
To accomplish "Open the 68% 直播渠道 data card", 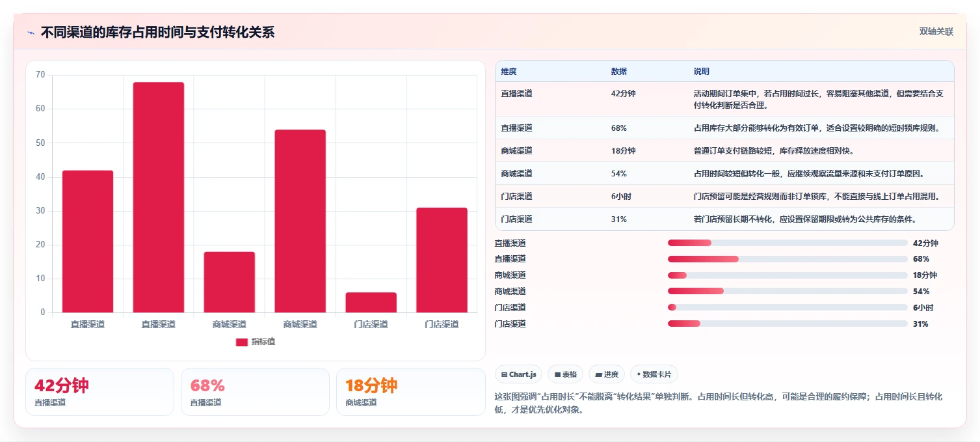I will (x=255, y=392).
